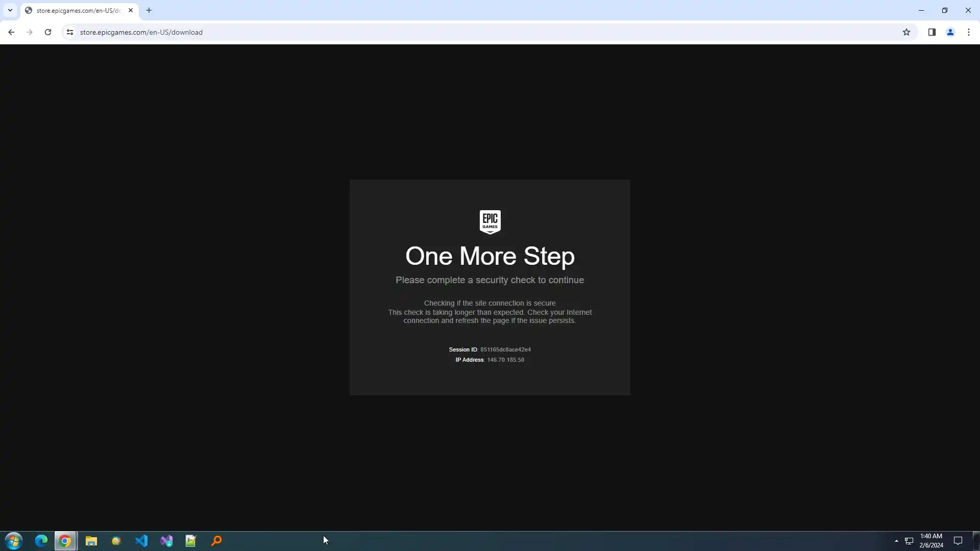Open the Chrome side panel
This screenshot has width=980, height=551.
point(932,32)
